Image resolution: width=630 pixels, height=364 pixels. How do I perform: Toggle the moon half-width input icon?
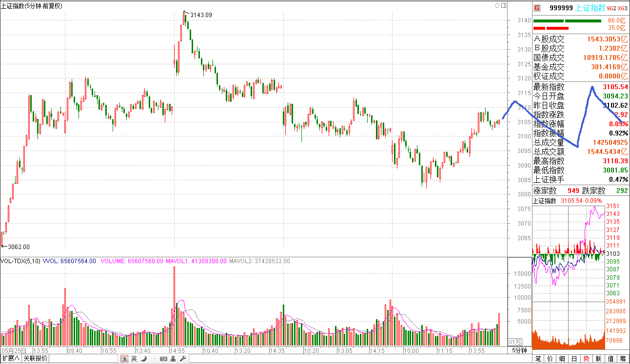coord(144,359)
